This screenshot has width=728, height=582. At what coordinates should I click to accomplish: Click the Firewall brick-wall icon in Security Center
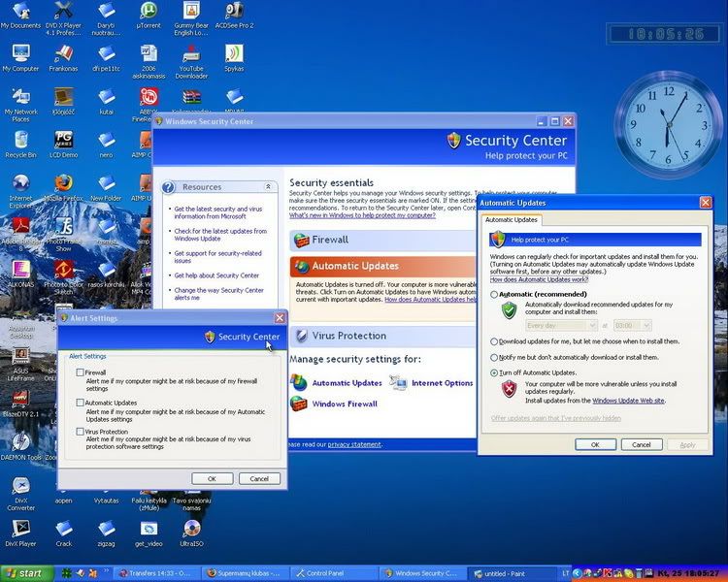pos(301,241)
